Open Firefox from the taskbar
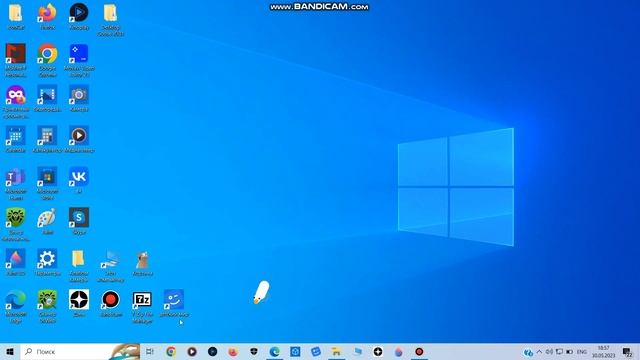Screen dimensions: 640x360 click(x=233, y=351)
